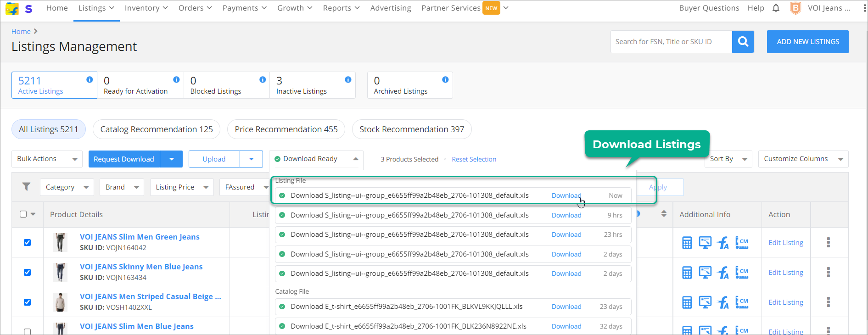Screen dimensions: 868x335
Task: Click the filter funnel icon
Action: coord(27,186)
